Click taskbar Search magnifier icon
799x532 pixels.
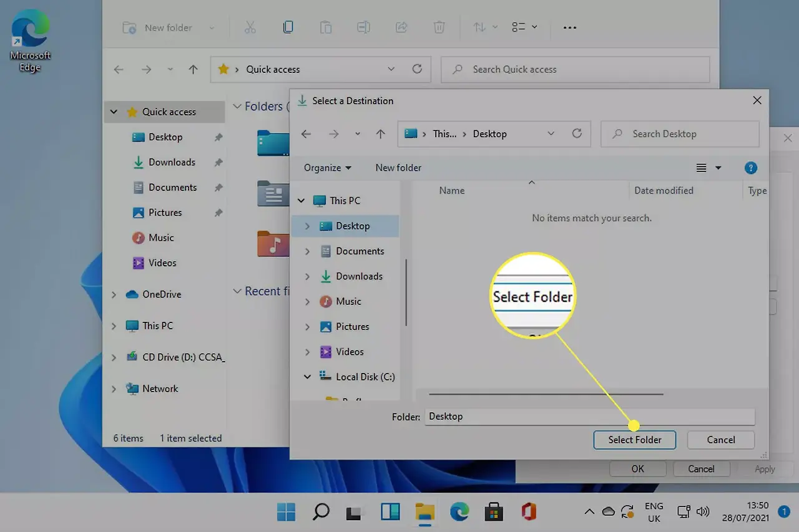click(x=321, y=512)
